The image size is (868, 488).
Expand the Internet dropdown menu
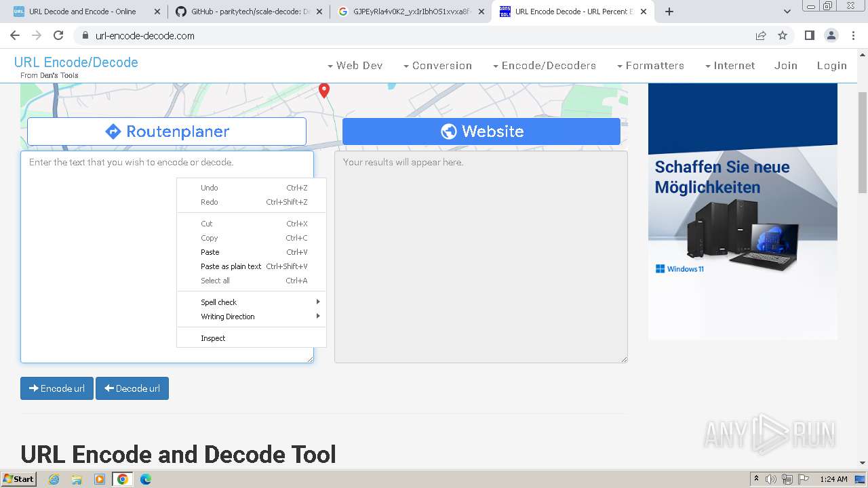730,66
